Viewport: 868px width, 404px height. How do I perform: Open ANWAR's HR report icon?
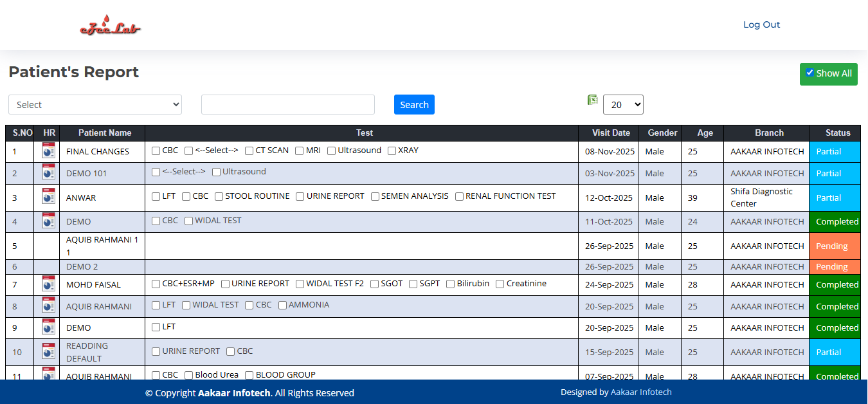point(48,196)
